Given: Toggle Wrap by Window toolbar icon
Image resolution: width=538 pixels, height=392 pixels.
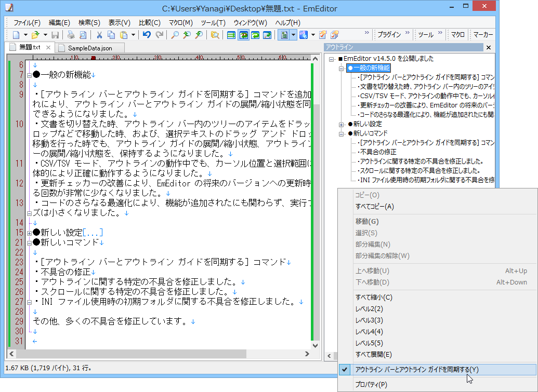Looking at the screenshot, I should click(x=255, y=35).
